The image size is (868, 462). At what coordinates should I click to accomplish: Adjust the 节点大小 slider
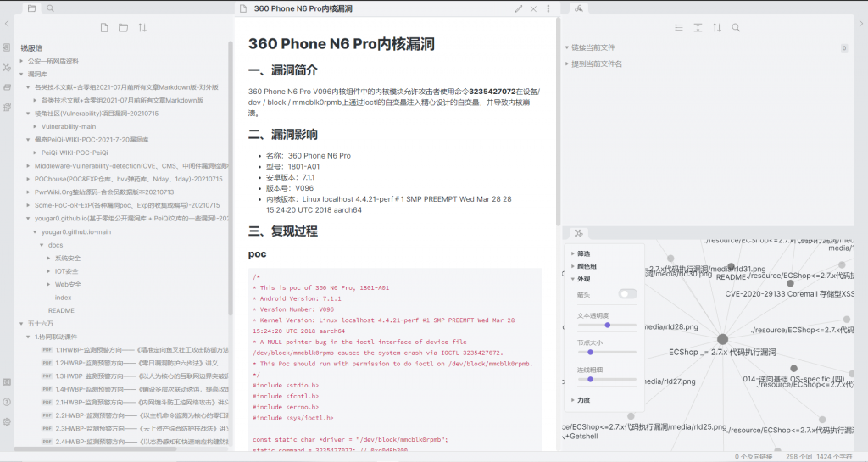[607, 352]
